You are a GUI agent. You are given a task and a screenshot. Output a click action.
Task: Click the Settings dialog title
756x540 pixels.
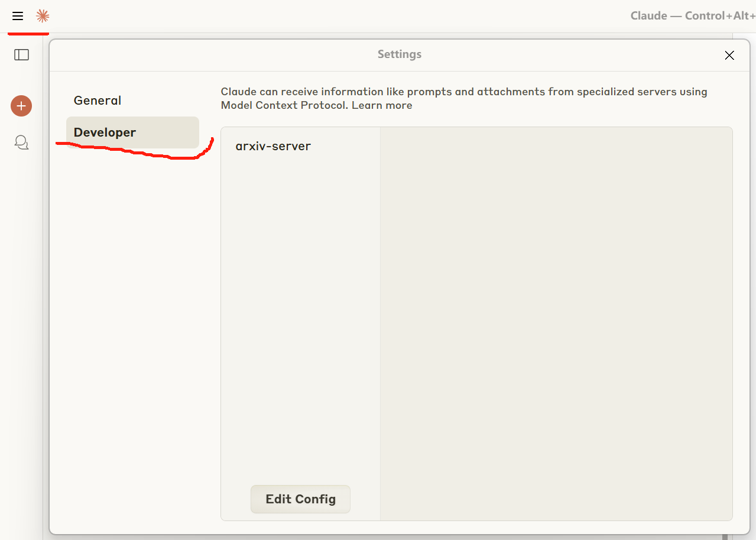click(x=400, y=54)
